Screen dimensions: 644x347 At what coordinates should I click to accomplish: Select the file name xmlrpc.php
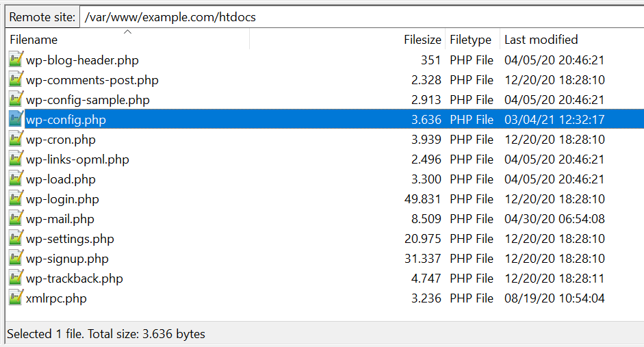tap(56, 298)
